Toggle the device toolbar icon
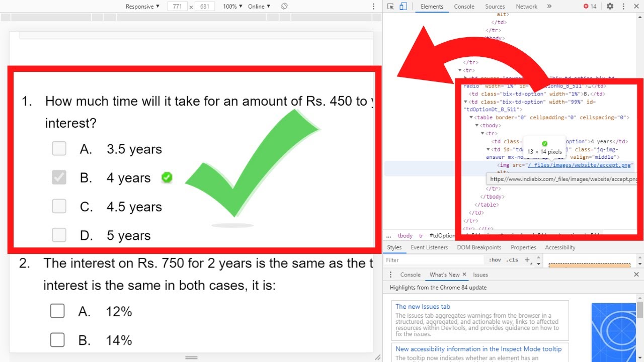 tap(403, 7)
